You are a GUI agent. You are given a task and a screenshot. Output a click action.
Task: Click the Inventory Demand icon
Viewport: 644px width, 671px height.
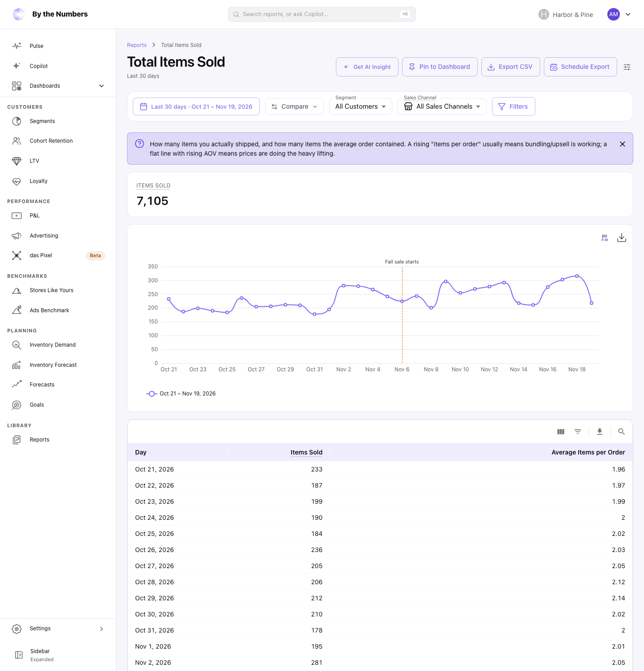(x=17, y=345)
